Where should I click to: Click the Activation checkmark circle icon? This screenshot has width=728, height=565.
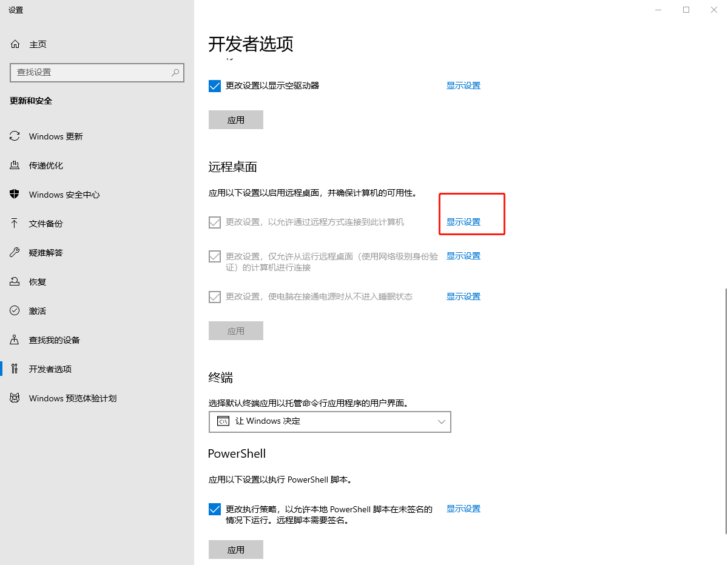coord(15,311)
